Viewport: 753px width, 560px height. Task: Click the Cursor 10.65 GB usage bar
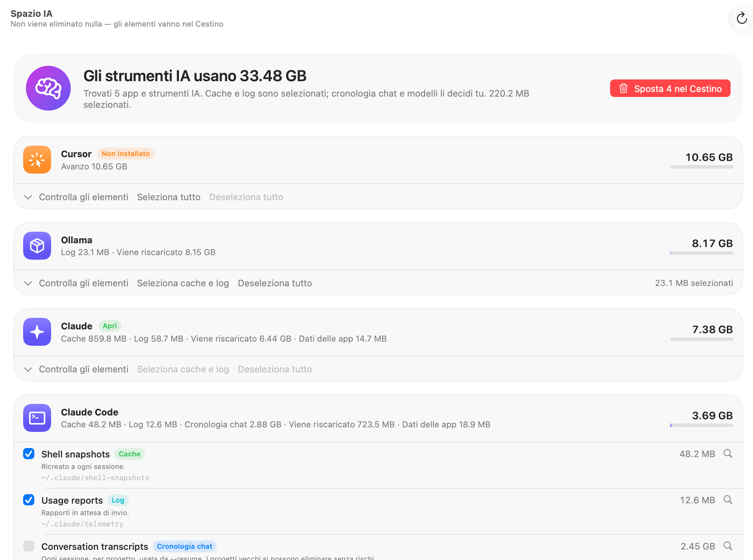(x=702, y=167)
